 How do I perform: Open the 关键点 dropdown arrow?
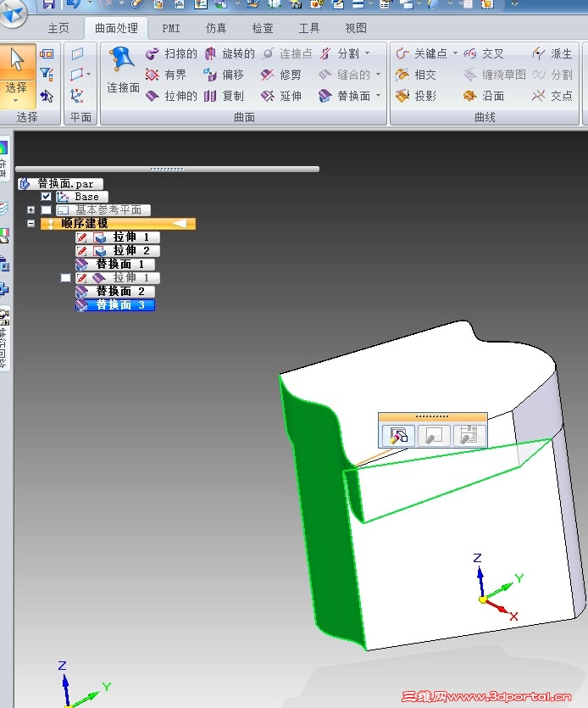455,53
